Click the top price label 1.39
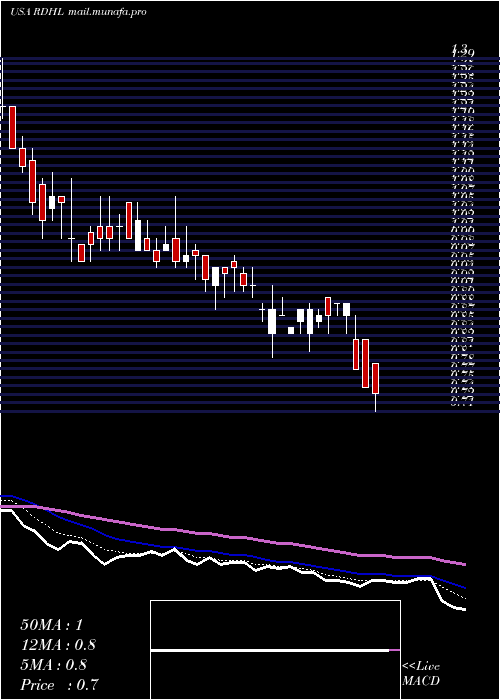 462,51
